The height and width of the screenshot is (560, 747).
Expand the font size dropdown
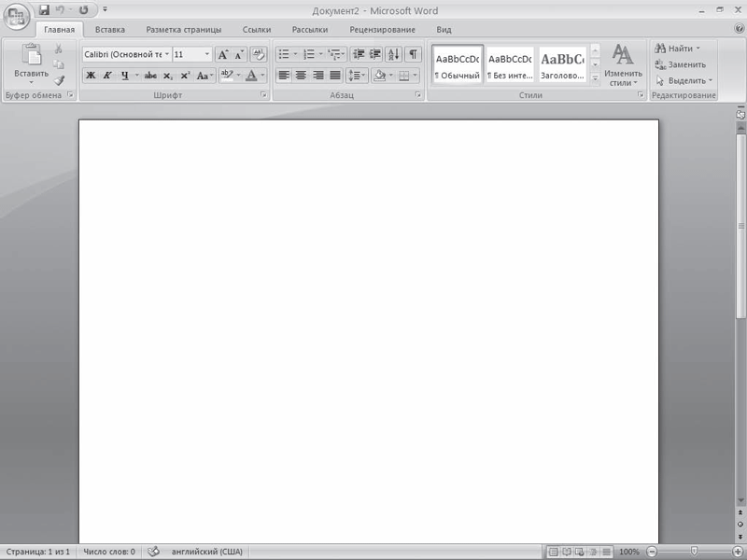[207, 54]
